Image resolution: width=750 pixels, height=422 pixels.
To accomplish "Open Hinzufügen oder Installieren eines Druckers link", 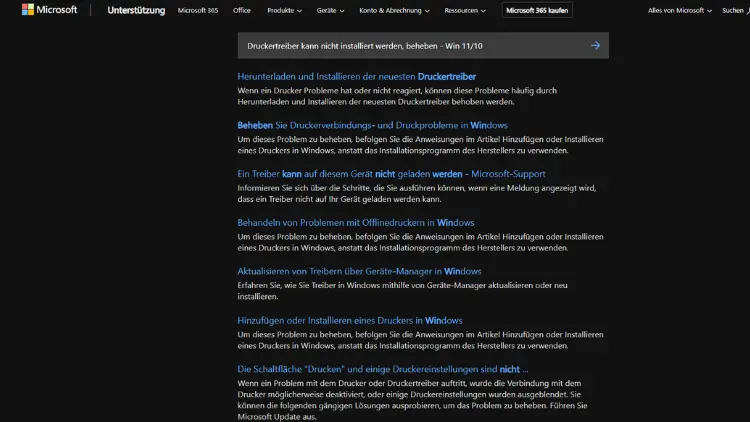I will click(350, 321).
